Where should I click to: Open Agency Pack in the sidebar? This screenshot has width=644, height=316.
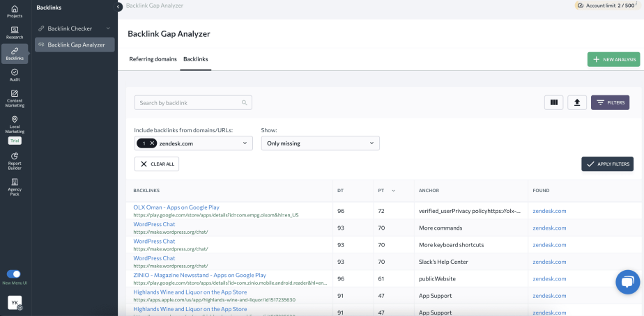(x=15, y=187)
